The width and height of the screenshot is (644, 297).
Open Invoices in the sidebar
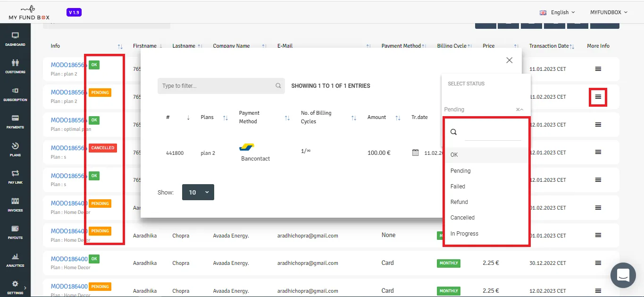tap(15, 205)
